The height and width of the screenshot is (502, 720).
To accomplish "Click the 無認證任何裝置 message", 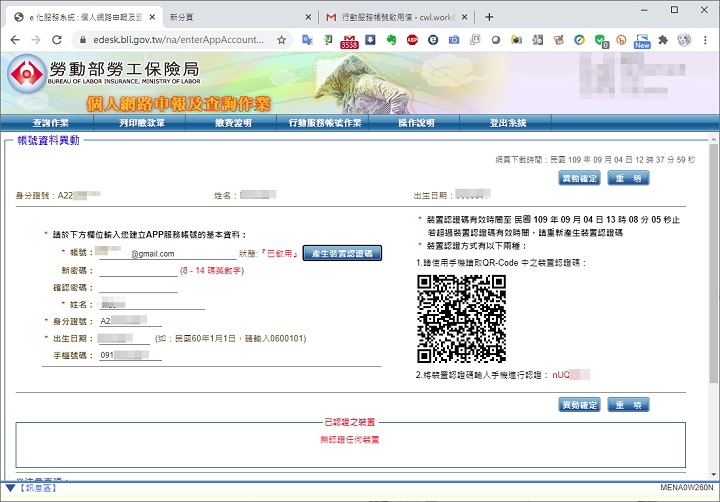I will pyautogui.click(x=349, y=440).
